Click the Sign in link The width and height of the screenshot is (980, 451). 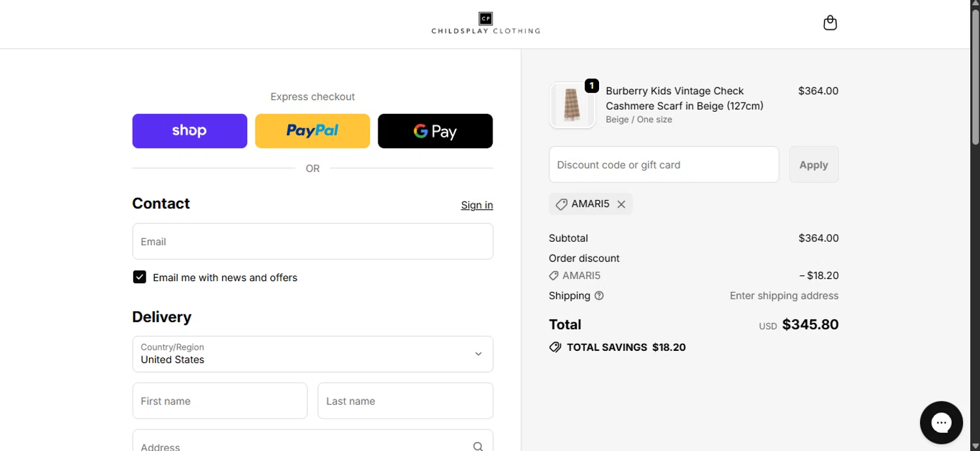(x=477, y=205)
